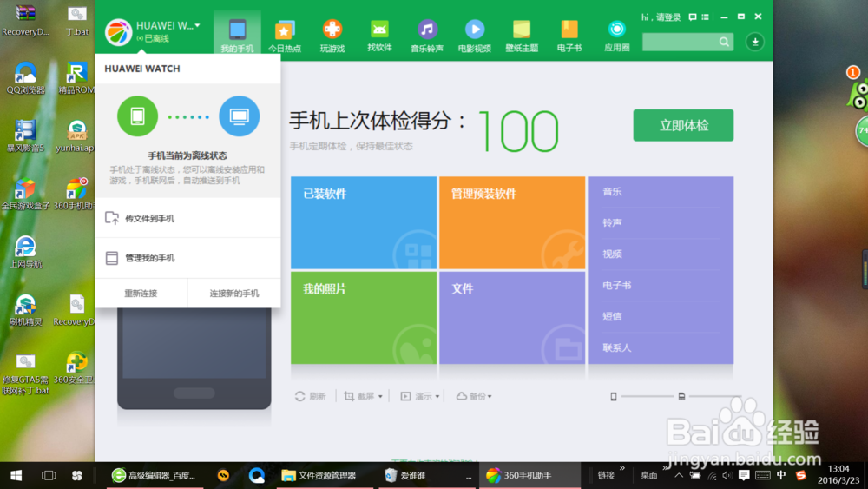Switch to 爱谁谁 taskbar item

[x=427, y=475]
